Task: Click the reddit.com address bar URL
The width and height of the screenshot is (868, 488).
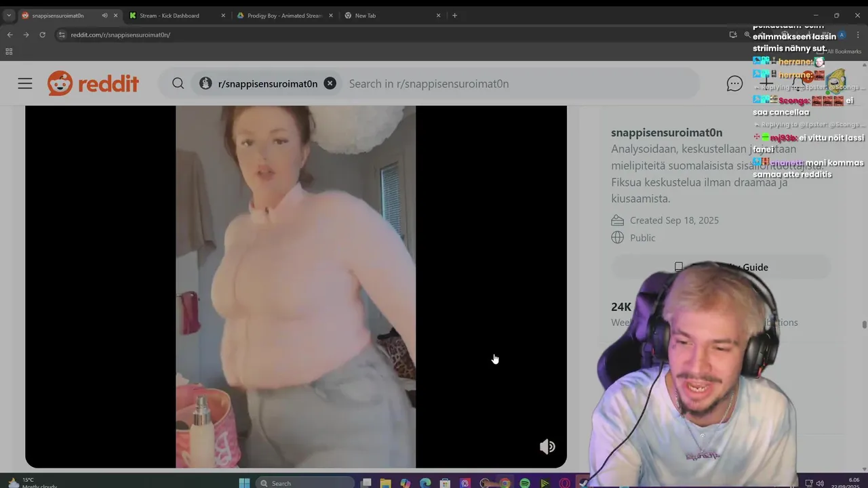Action: point(121,35)
